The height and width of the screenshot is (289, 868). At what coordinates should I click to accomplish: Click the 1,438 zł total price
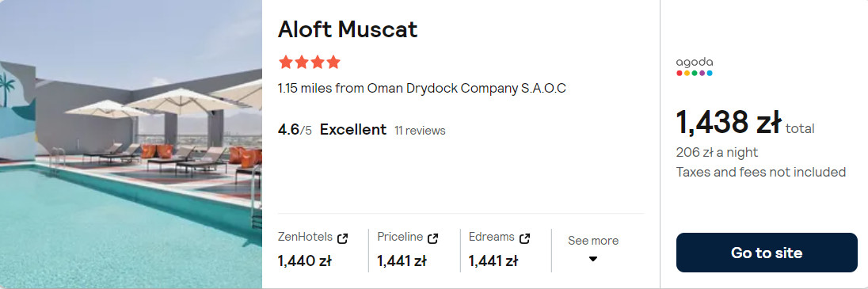[x=745, y=123]
